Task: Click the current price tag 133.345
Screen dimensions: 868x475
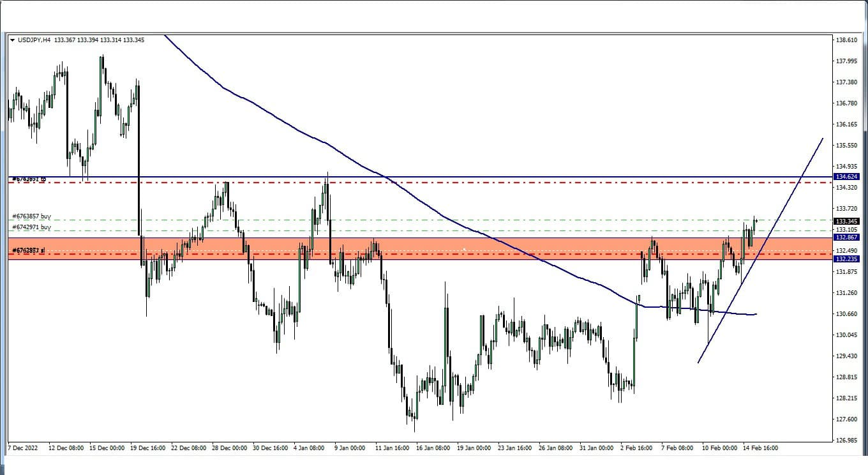Action: 846,221
